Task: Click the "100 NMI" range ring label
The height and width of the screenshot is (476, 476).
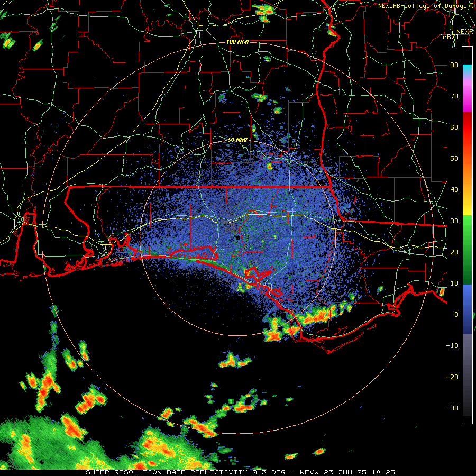Action: pos(237,42)
